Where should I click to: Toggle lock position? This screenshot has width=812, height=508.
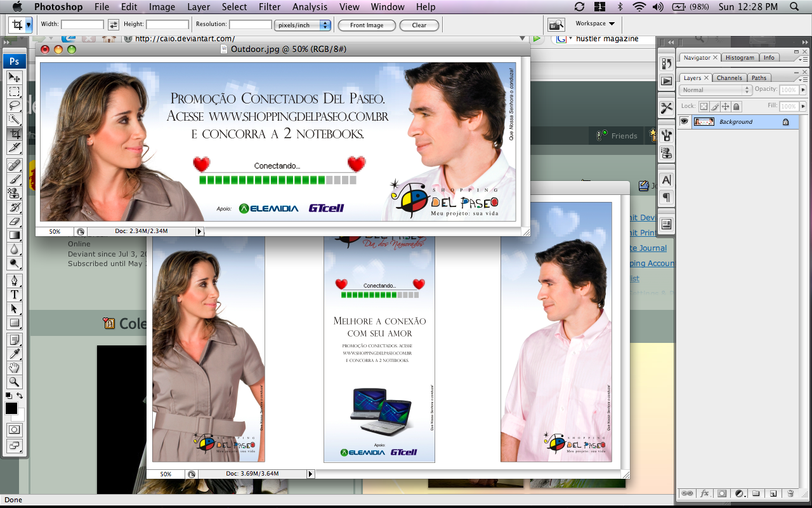click(726, 107)
